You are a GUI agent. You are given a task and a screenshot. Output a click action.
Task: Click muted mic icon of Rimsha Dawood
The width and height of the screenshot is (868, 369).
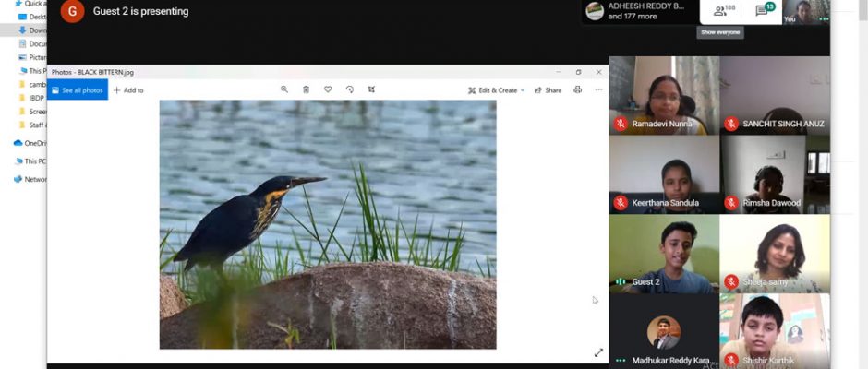click(731, 203)
